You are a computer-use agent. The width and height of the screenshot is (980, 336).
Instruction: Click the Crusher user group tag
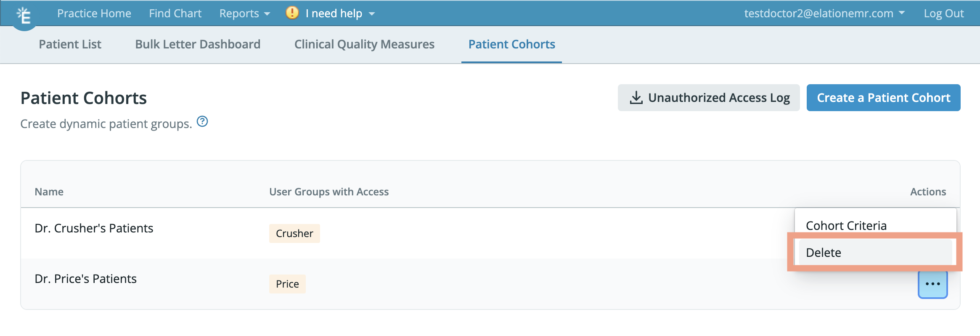tap(294, 233)
